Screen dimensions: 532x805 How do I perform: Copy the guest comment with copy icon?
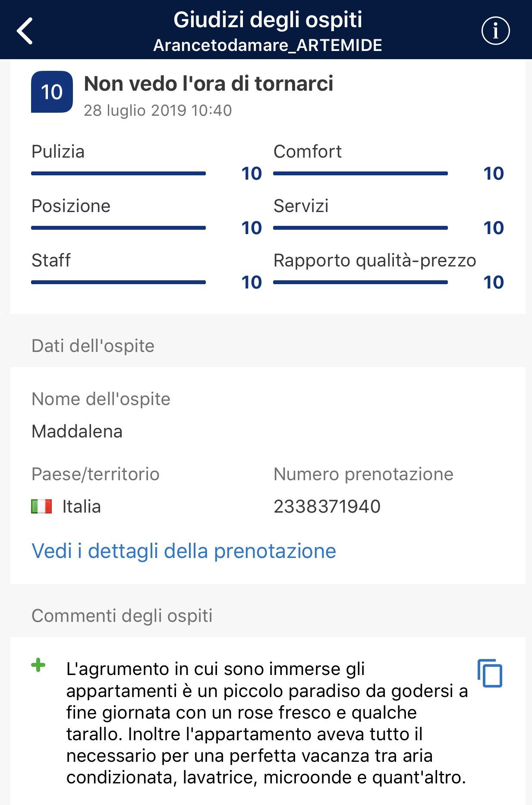[490, 673]
